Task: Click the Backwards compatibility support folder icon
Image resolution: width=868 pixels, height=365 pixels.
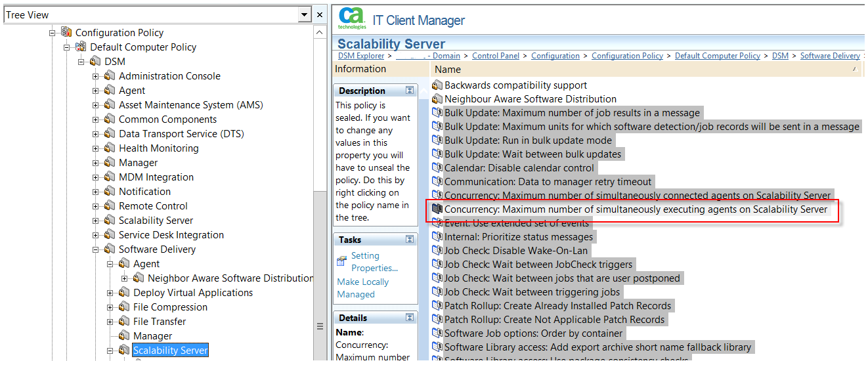Action: click(437, 85)
